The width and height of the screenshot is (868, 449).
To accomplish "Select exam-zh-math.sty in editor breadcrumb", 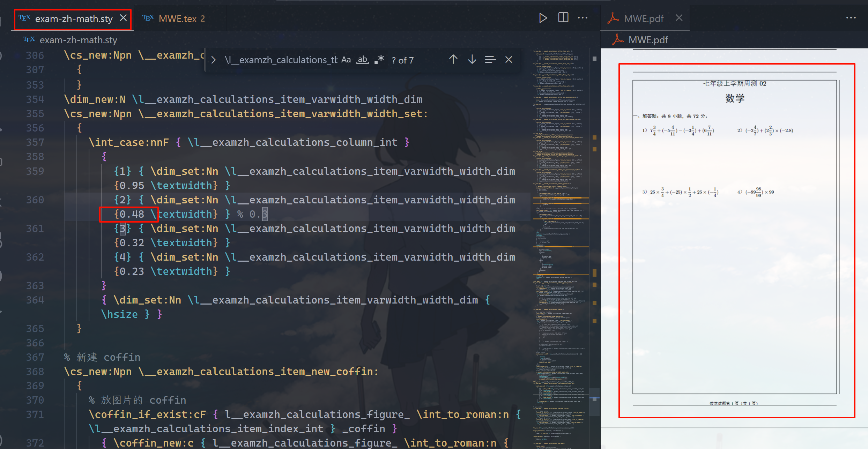I will coord(78,40).
